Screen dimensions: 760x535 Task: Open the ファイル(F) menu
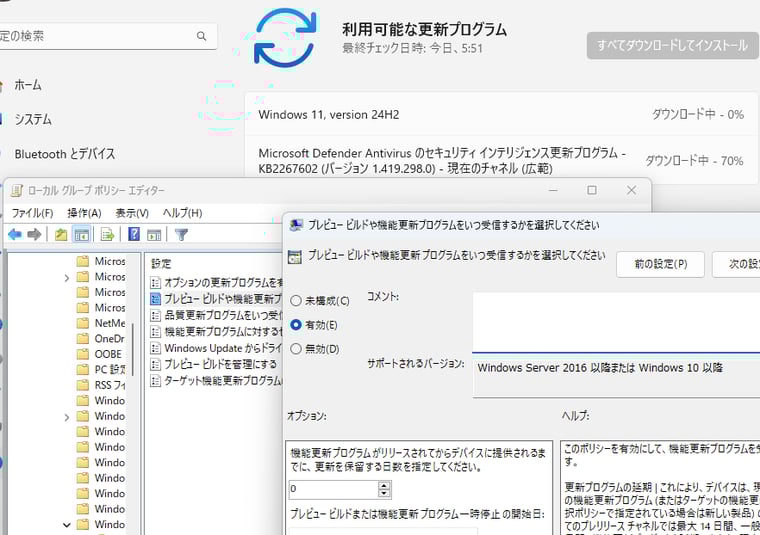(x=32, y=213)
